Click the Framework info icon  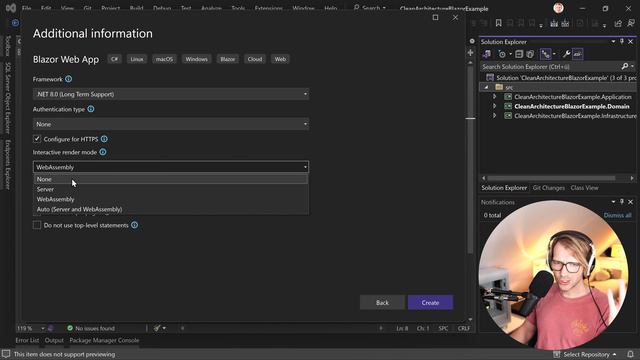(69, 79)
